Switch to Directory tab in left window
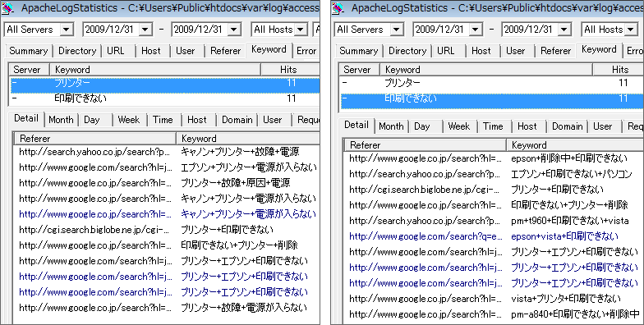 tap(77, 51)
